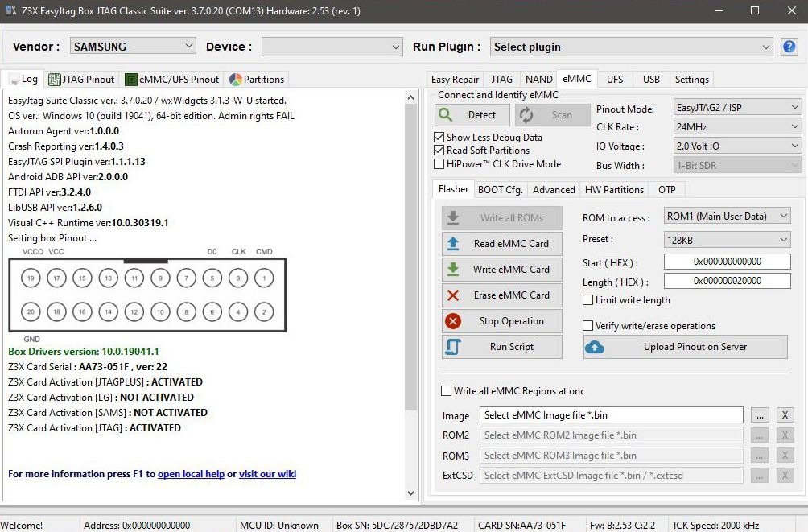Click the Start (HEX) input field
Screen dimensions: 808x532
[727, 262]
